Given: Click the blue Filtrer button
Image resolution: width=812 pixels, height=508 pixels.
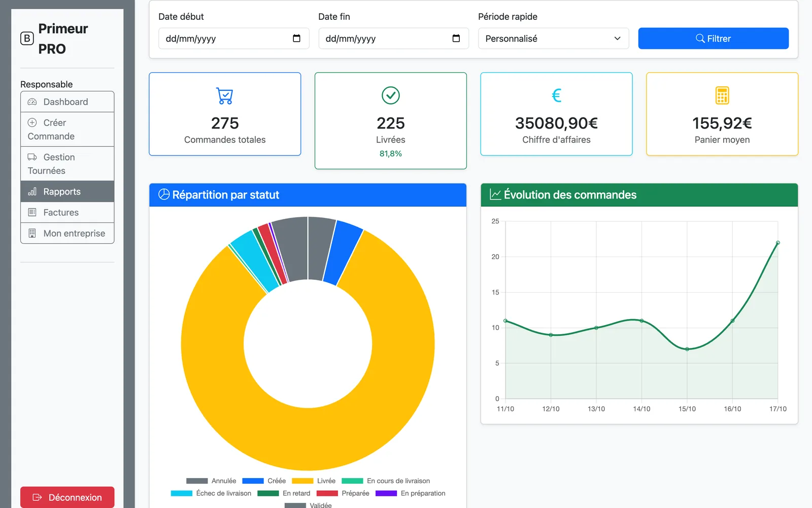Looking at the screenshot, I should point(713,39).
